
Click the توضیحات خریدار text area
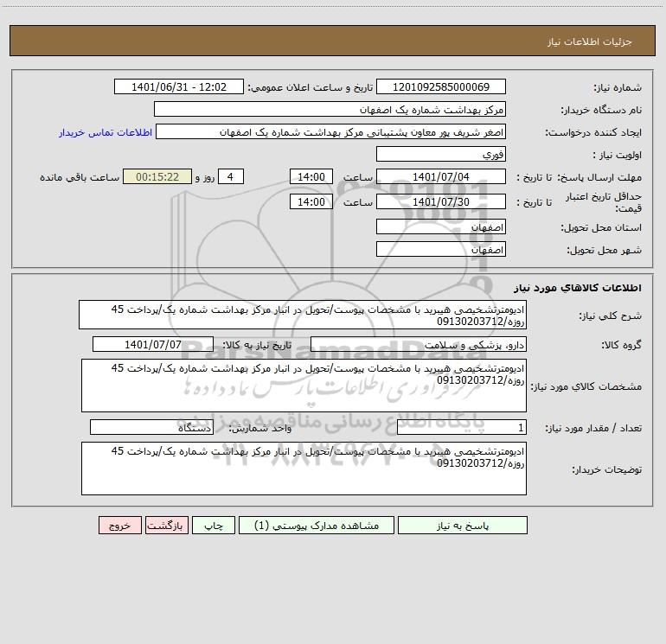[304, 469]
